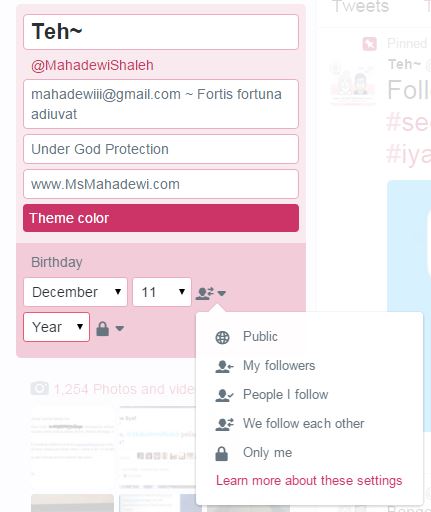The height and width of the screenshot is (512, 431).
Task: Switch to the Tweets tab
Action: click(x=361, y=7)
